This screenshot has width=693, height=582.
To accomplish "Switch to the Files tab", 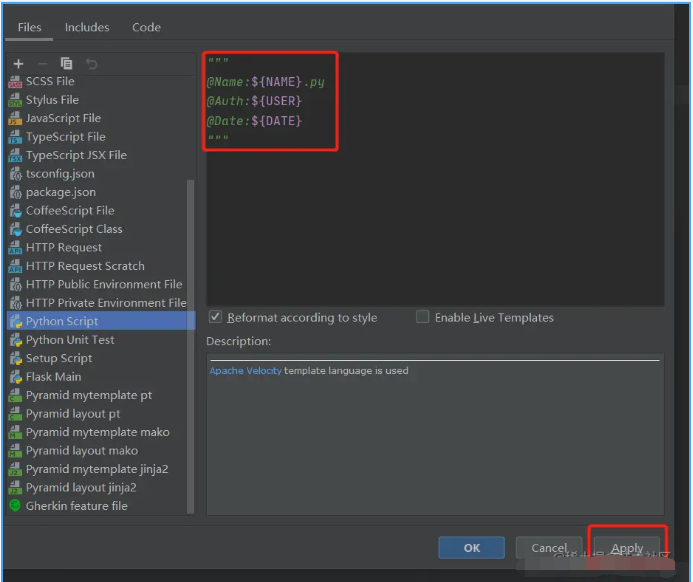I will pyautogui.click(x=29, y=27).
